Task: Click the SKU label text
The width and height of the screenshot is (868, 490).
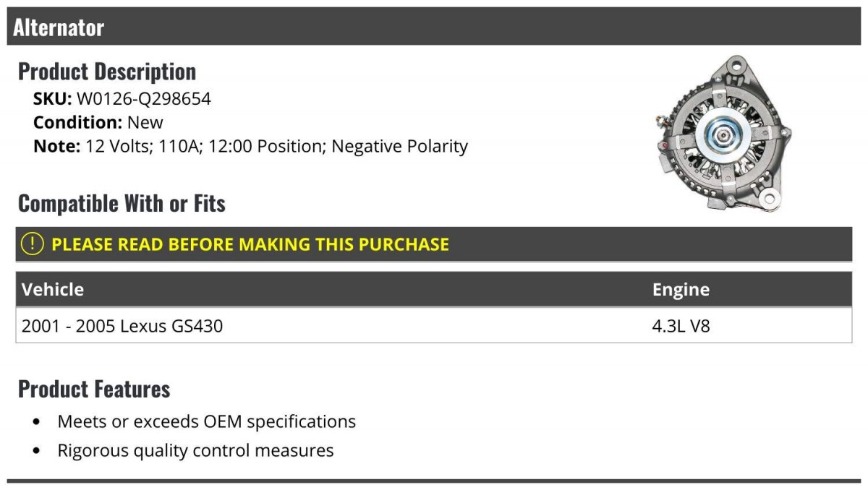Action: tap(52, 98)
